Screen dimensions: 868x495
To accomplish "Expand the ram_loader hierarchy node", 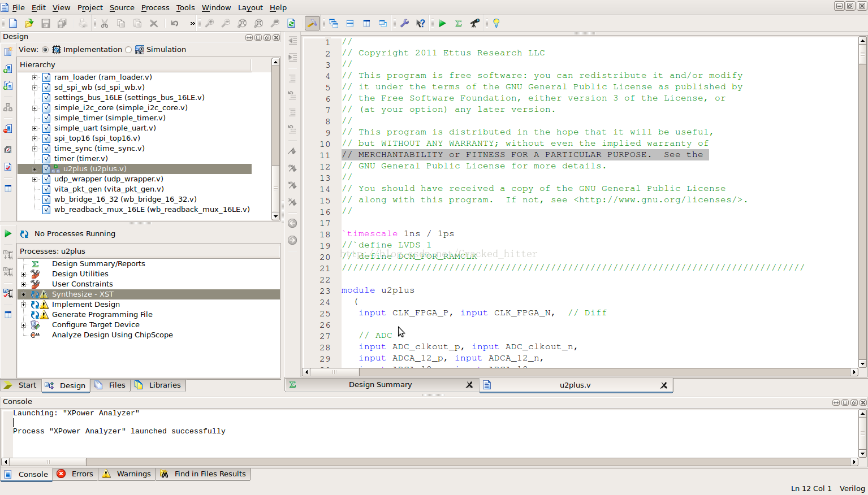I will click(x=35, y=77).
